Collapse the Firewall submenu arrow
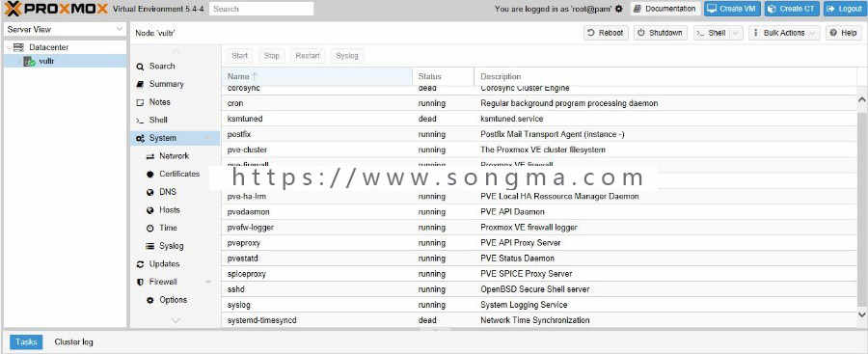 click(x=208, y=282)
